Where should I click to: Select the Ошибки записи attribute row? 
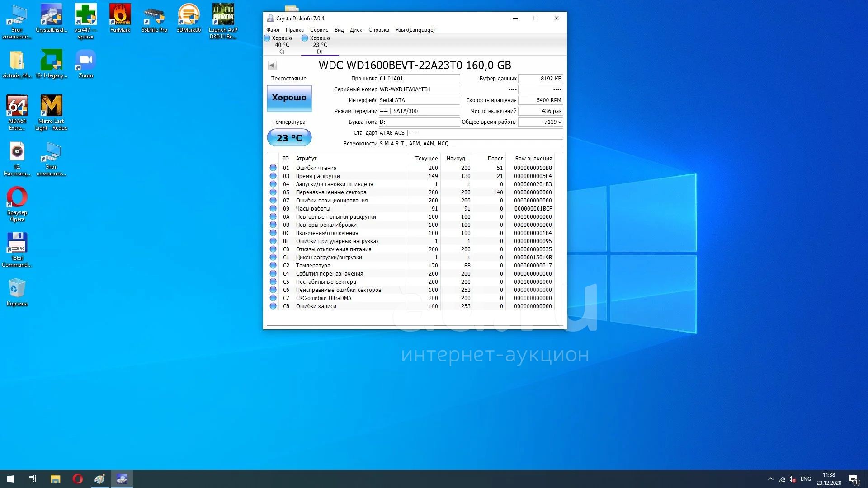click(x=411, y=306)
